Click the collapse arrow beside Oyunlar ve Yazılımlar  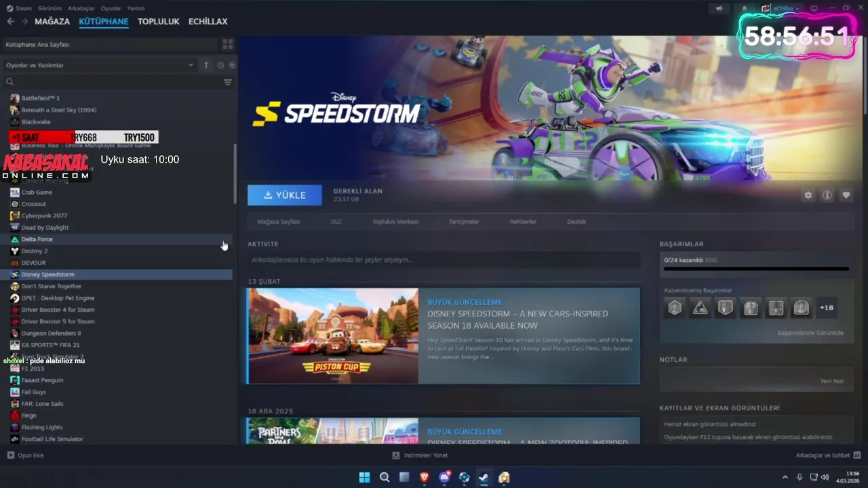[x=206, y=65]
